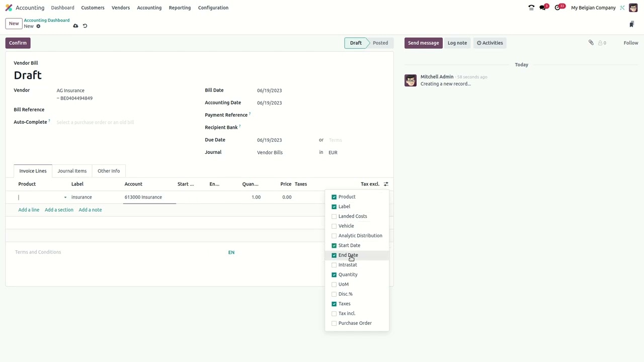
Task: Uncheck the Label column checkbox
Action: 334,207
